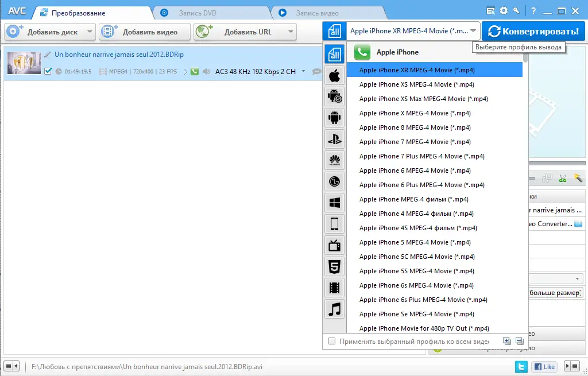The width and height of the screenshot is (588, 376).
Task: Toggle the right panel button in the status bar
Action: tap(572, 366)
